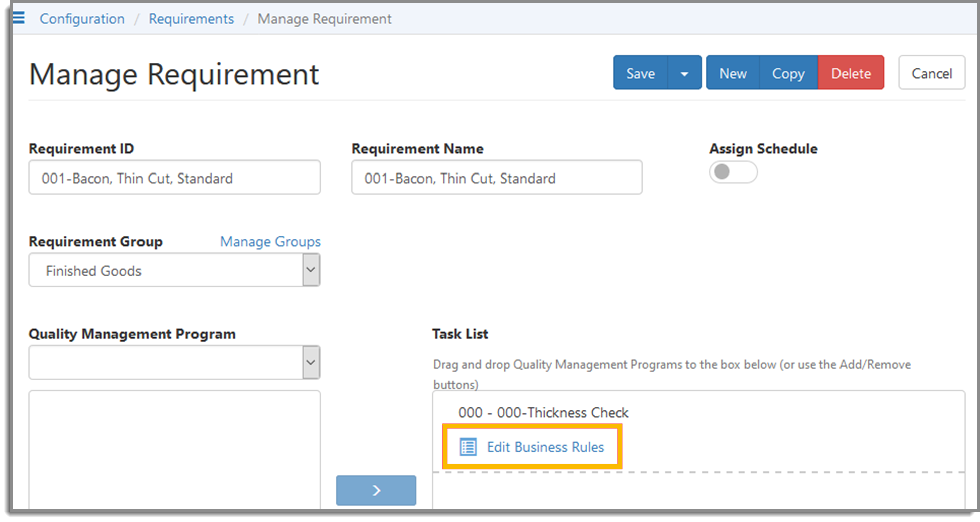
Task: Go to Configuration breadcrumb
Action: (82, 19)
